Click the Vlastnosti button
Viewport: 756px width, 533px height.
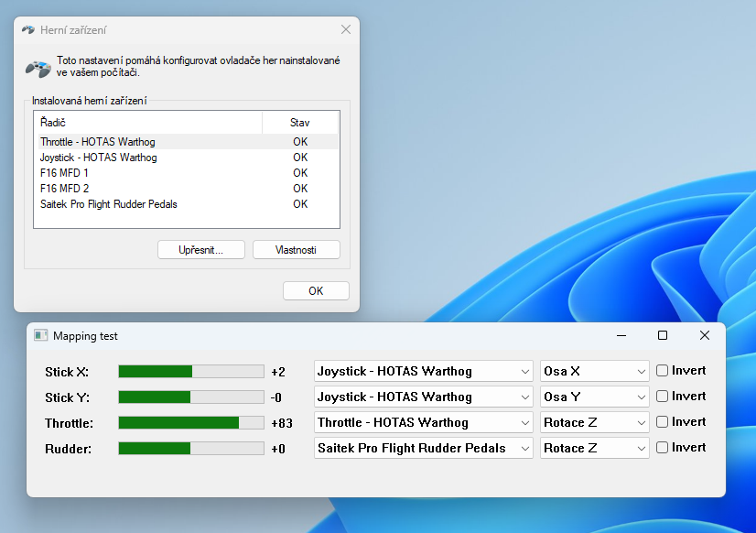pyautogui.click(x=296, y=250)
